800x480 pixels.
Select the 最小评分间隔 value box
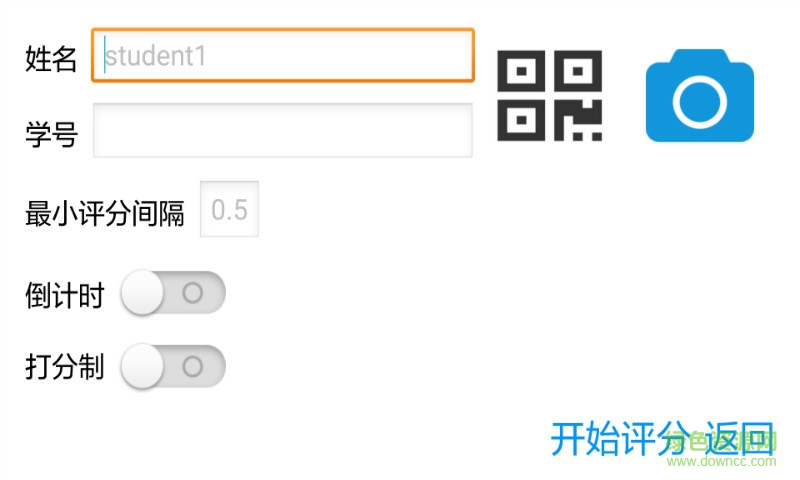(x=230, y=210)
